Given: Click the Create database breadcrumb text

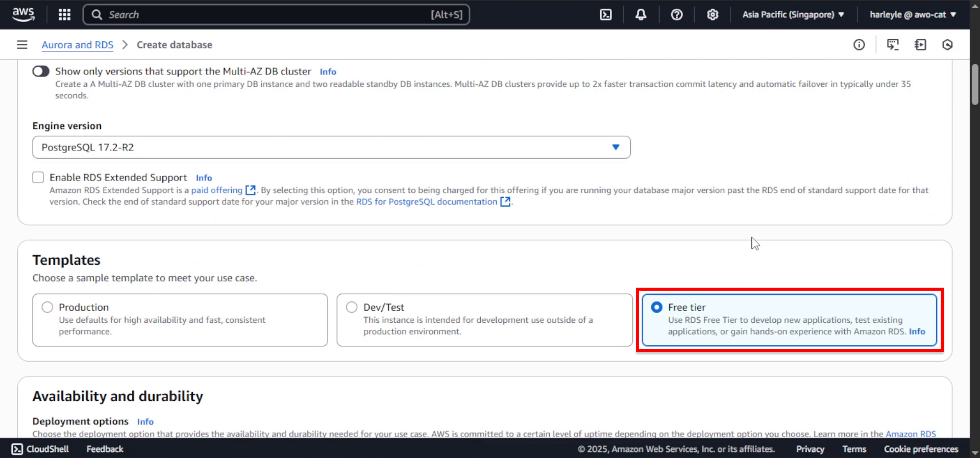Looking at the screenshot, I should (x=174, y=45).
